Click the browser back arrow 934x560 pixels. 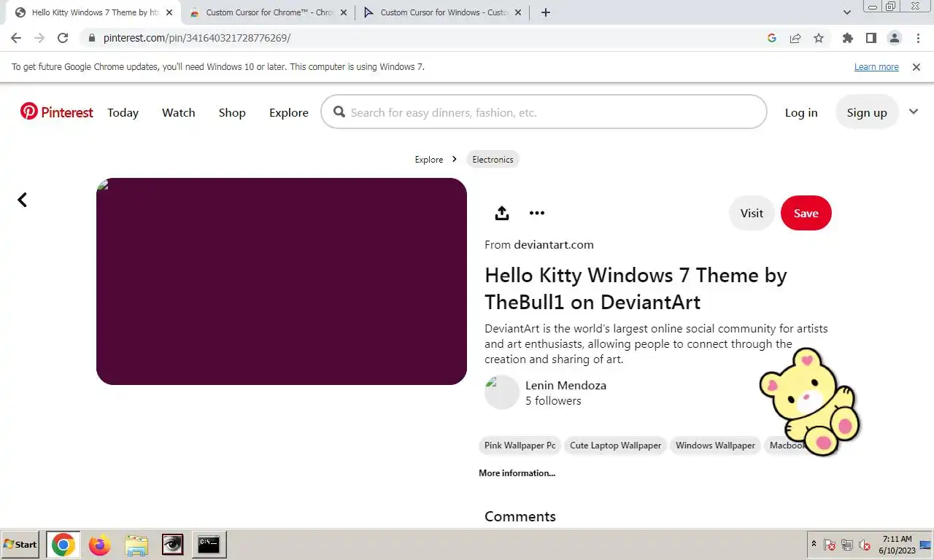tap(16, 38)
